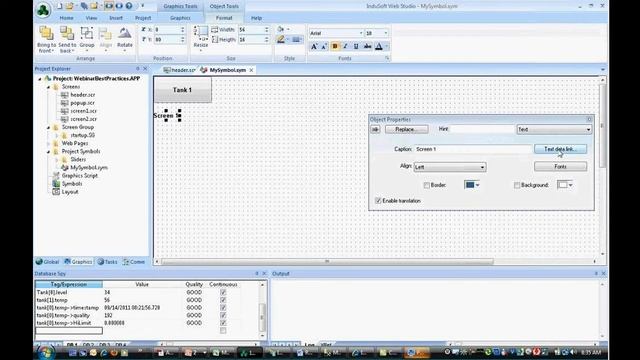Click the Resize icon in Size group

tap(200, 33)
